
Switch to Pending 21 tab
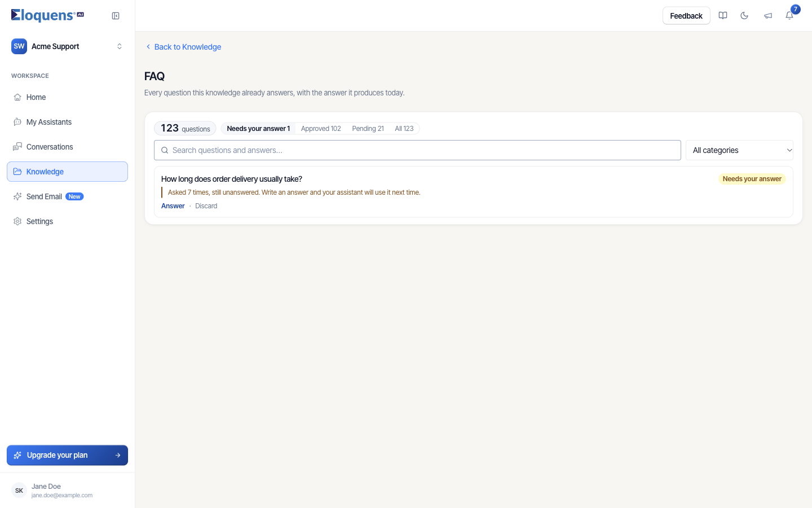tap(368, 129)
